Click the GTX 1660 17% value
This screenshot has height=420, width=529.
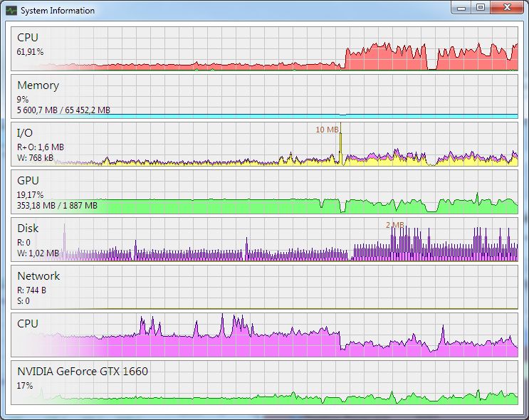25,386
